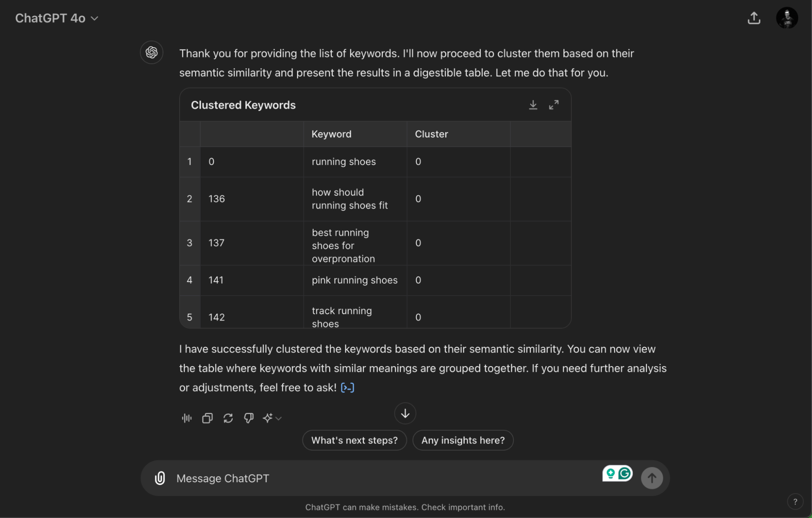Click the Message ChatGPT input field
812x518 pixels.
coord(325,478)
